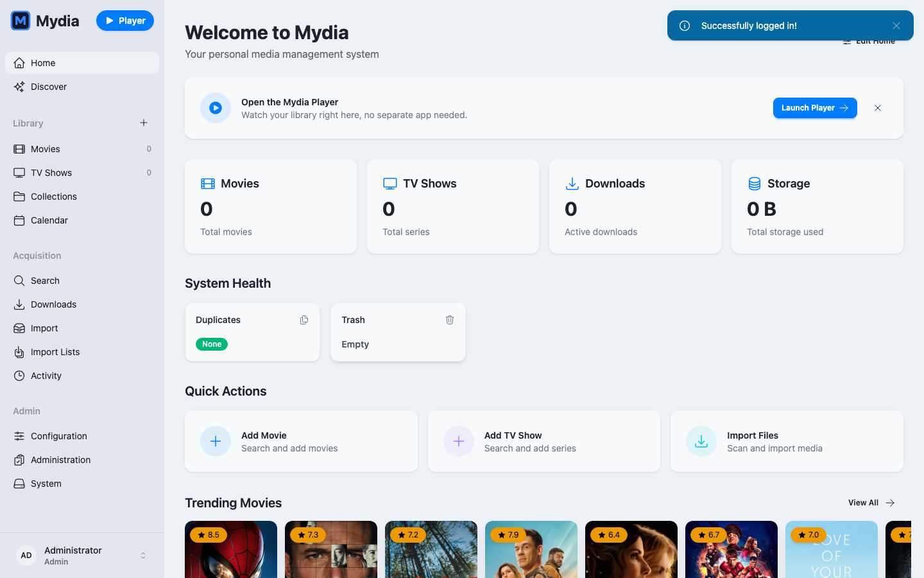The width and height of the screenshot is (924, 578).
Task: Dismiss the Open the Mydia Player banner
Action: point(878,108)
